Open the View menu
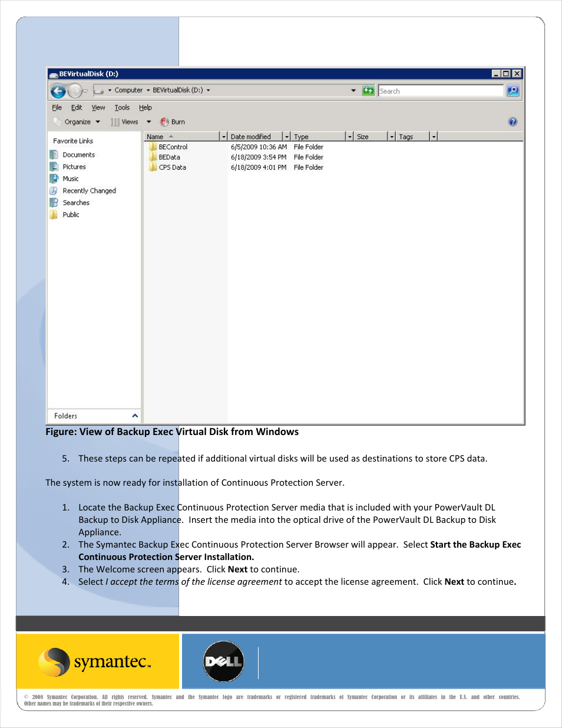This screenshot has height=728, width=562. 98,107
